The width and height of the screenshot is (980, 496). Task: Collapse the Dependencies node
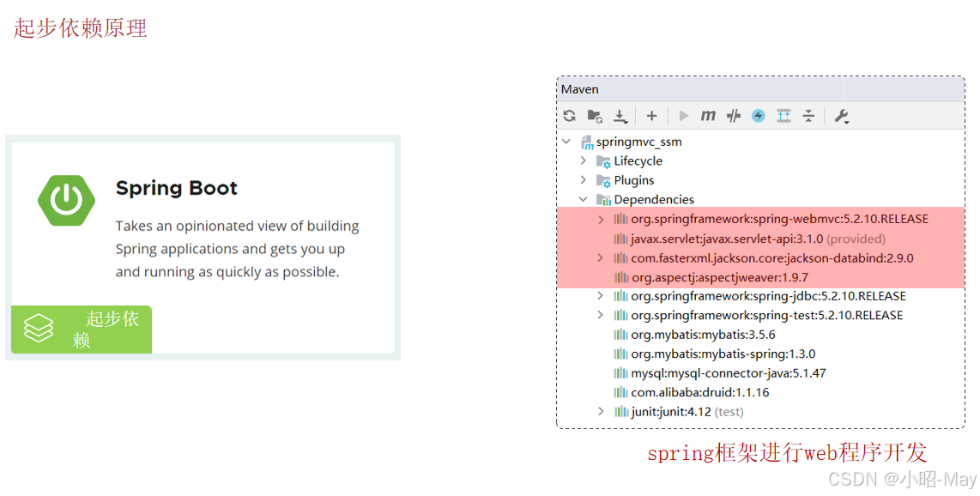pyautogui.click(x=584, y=199)
